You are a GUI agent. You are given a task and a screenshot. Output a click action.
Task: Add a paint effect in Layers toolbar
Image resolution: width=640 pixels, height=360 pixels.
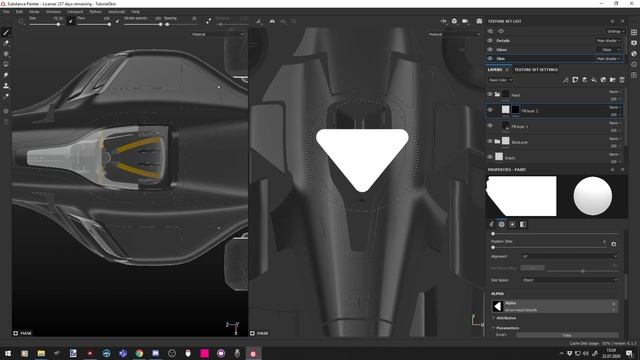click(565, 80)
